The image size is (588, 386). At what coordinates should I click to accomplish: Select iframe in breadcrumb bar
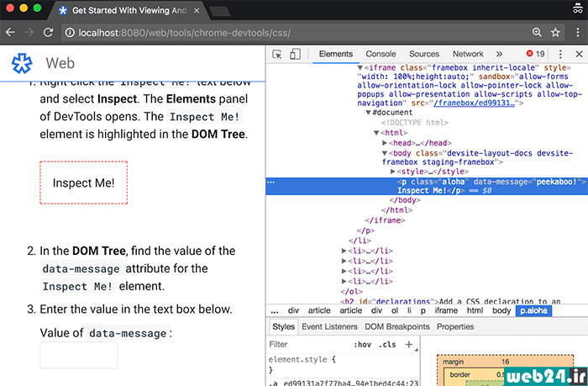[446, 311]
